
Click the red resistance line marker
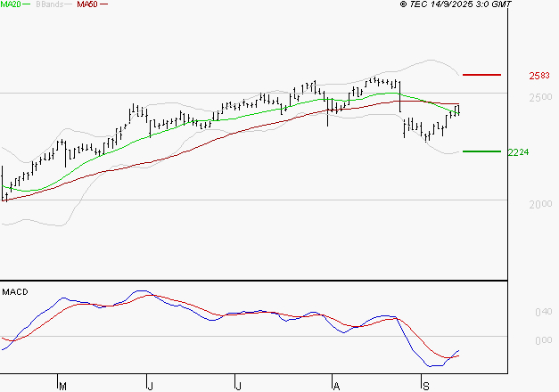[x=482, y=75]
